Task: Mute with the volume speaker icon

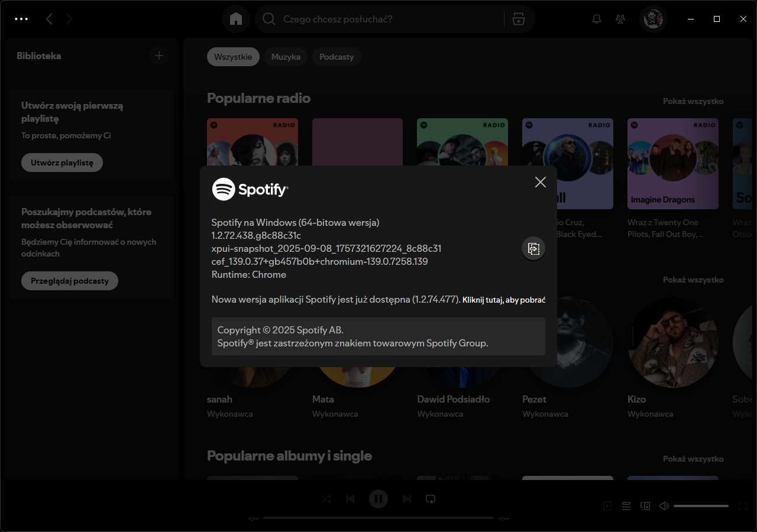Action: (664, 506)
